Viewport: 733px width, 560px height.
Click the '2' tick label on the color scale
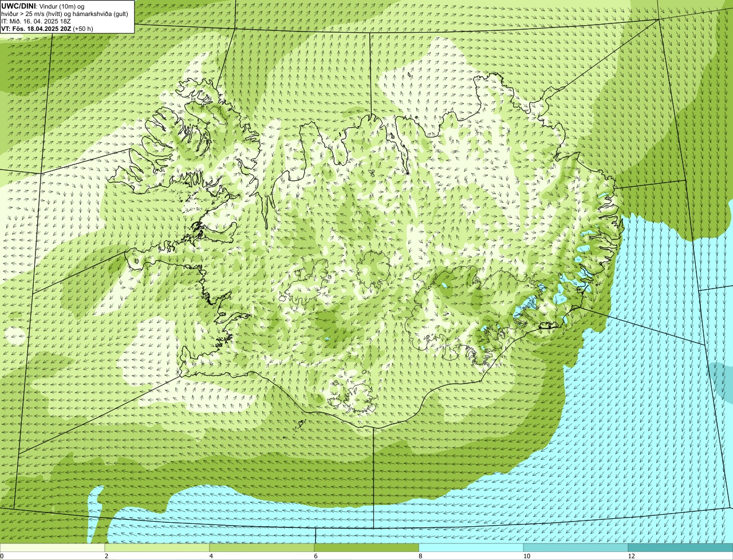click(107, 556)
